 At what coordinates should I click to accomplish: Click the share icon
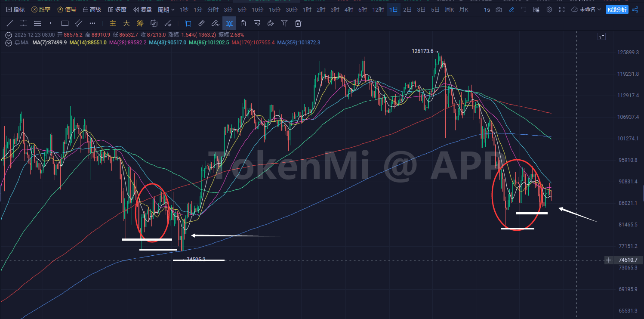(635, 9)
